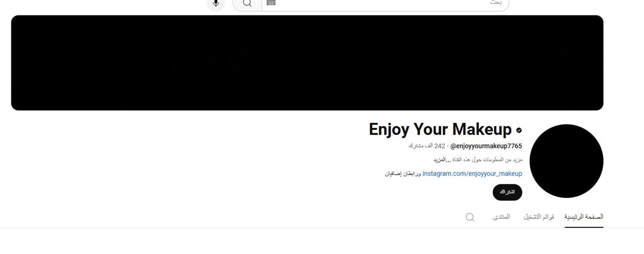The image size is (644, 254).
Task: Subscribe using the black "اشتراك" button
Action: tap(507, 192)
